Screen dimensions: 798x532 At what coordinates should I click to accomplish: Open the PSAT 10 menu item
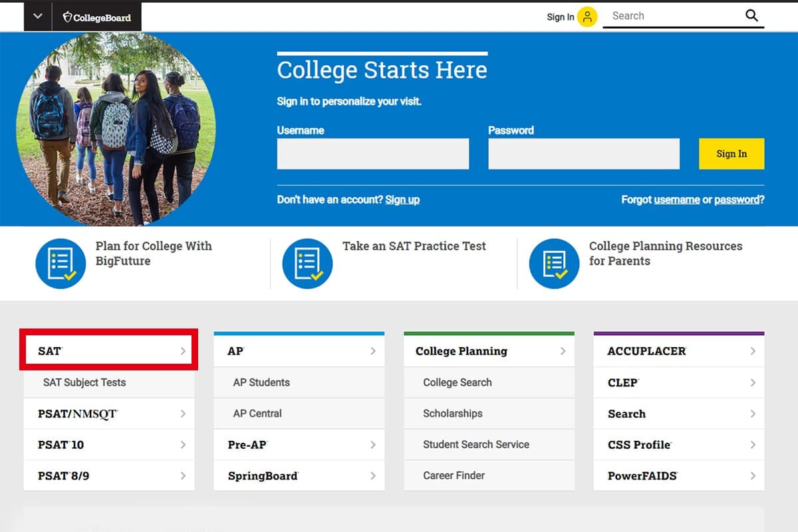point(109,445)
